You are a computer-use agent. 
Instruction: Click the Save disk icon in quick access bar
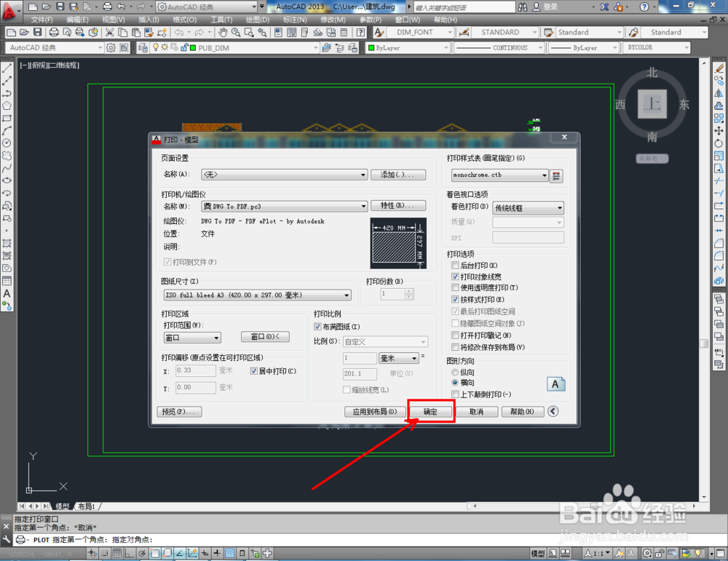click(x=60, y=7)
